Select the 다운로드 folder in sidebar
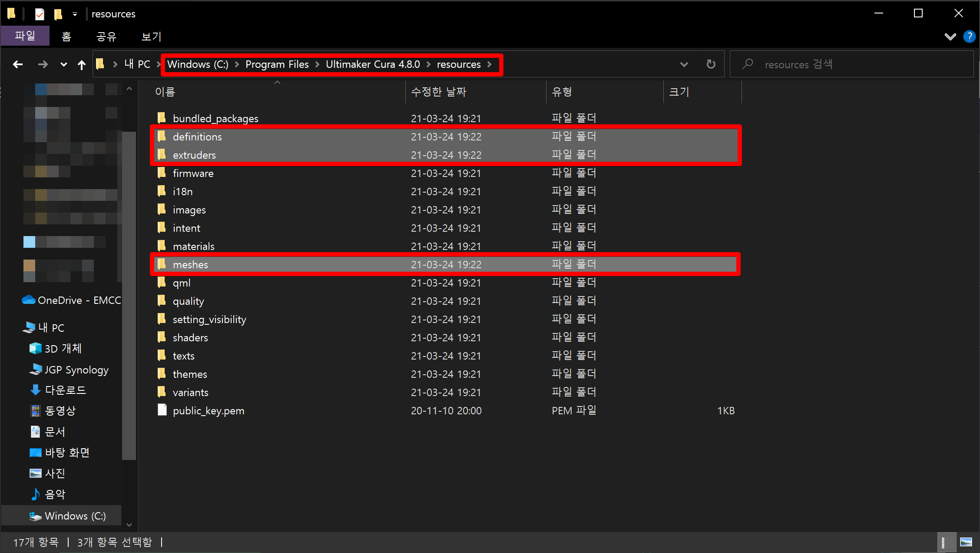The height and width of the screenshot is (553, 980). [65, 390]
